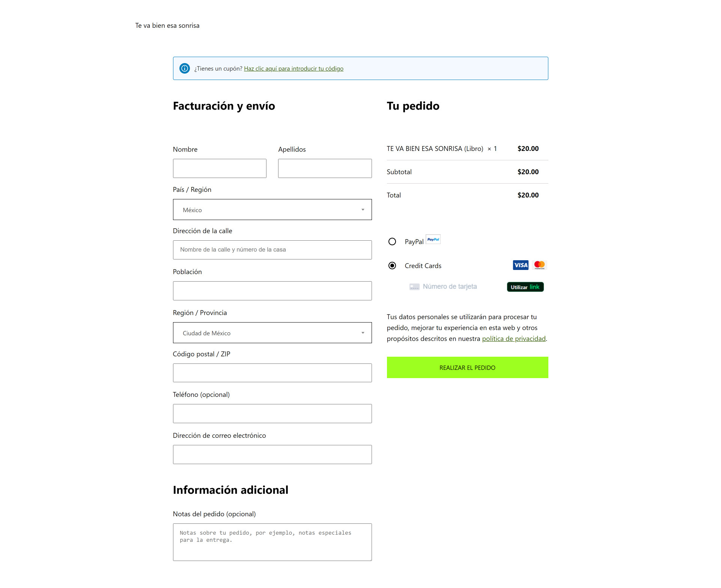Click REALIZAR EL PEDIDO button

[x=467, y=368]
